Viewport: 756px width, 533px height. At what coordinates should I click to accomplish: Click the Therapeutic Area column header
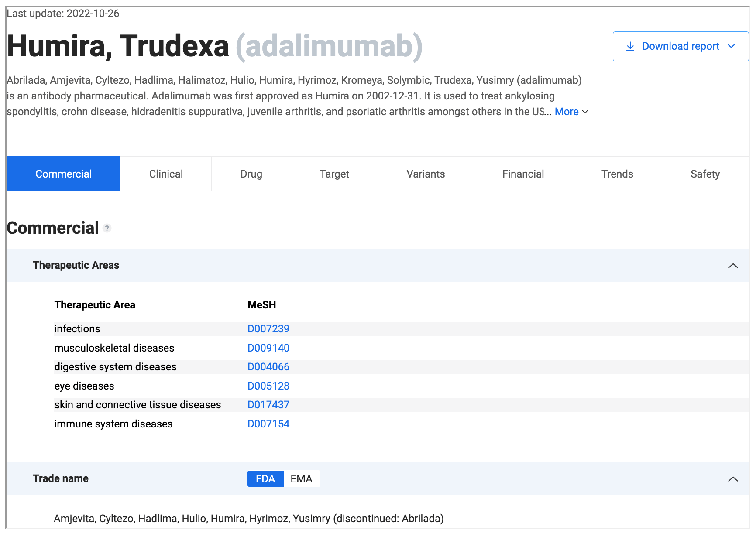click(95, 305)
